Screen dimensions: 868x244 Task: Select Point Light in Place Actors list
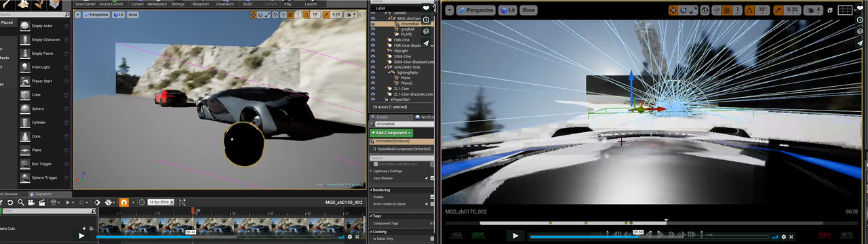45,67
